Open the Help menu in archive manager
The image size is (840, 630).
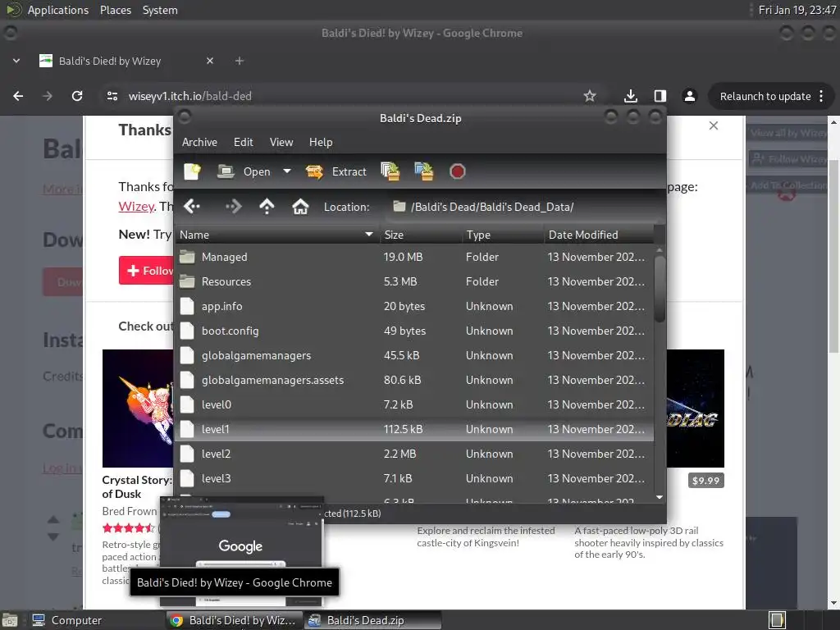321,142
